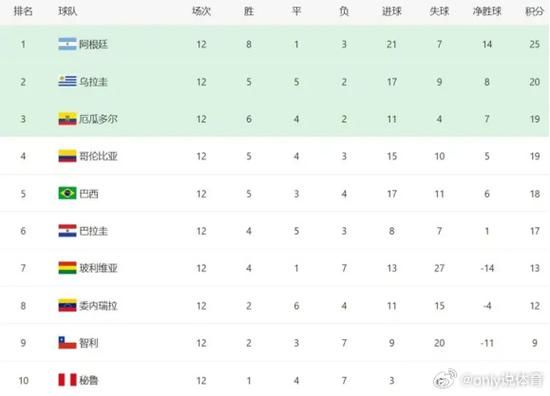The image size is (550, 396).
Task: Open team name 巴西
Action: tap(89, 194)
